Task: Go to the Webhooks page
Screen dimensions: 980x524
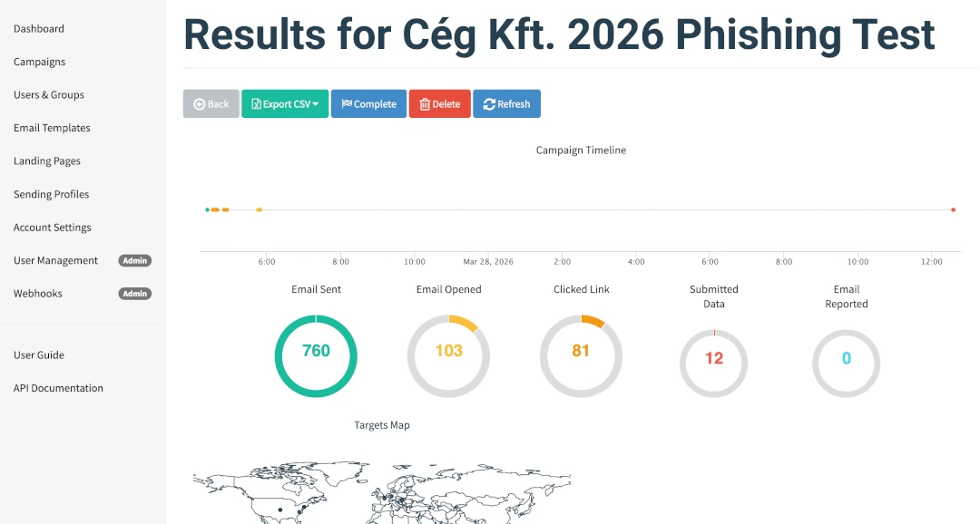Action: point(38,294)
